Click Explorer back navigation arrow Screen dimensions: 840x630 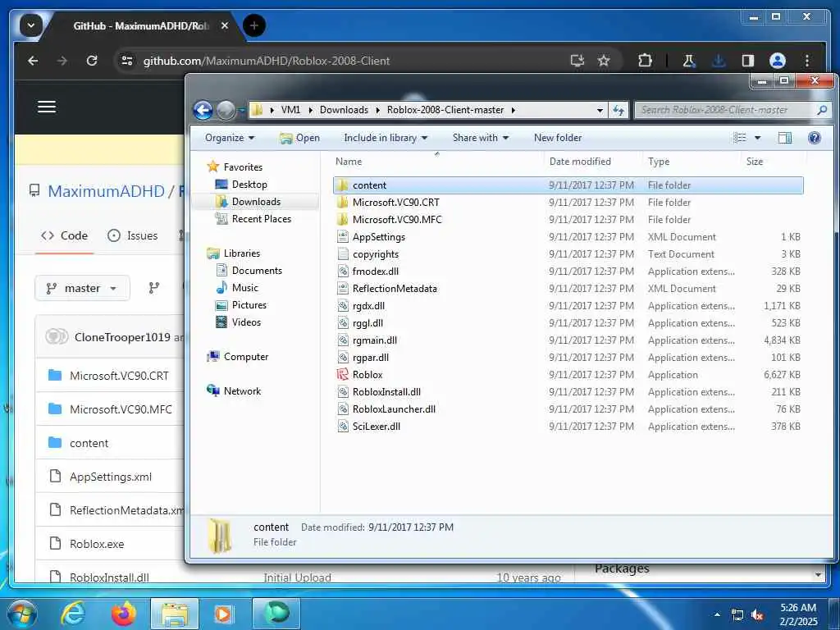coord(203,111)
